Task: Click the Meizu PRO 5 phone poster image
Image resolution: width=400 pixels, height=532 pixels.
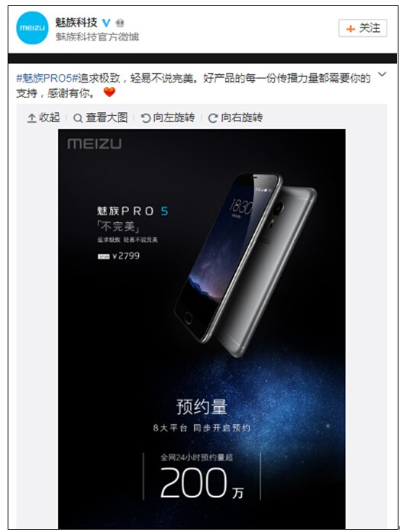Action: tap(202, 328)
